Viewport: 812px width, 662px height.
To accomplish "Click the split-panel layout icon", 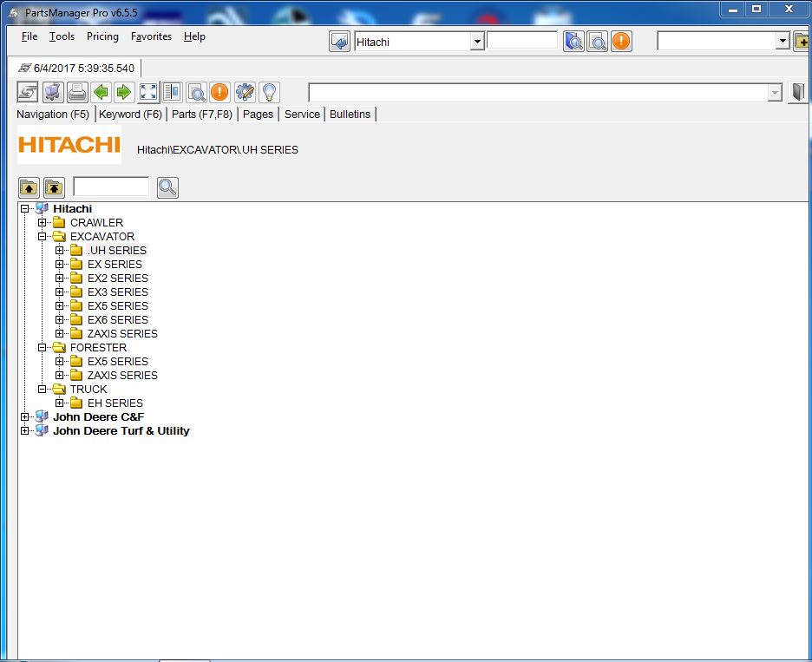I will tap(172, 92).
